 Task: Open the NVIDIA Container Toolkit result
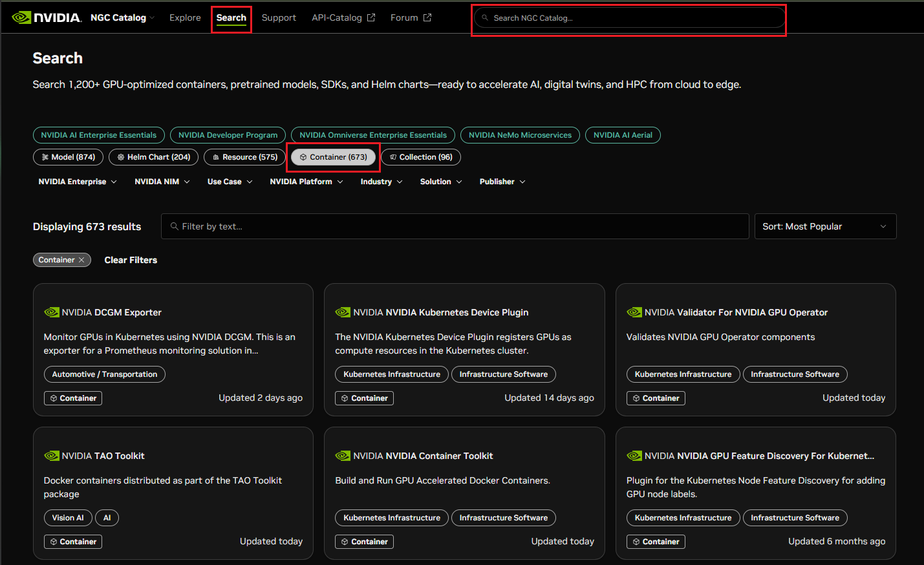(x=439, y=456)
